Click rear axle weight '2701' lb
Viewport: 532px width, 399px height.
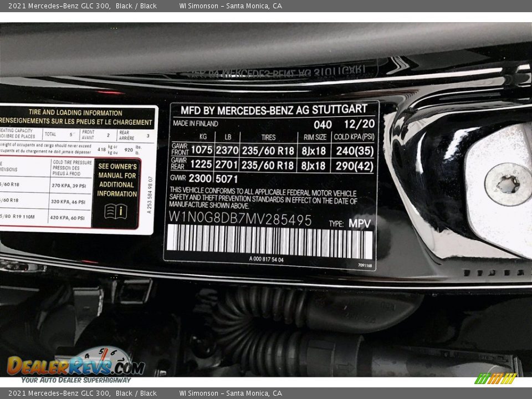226,165
